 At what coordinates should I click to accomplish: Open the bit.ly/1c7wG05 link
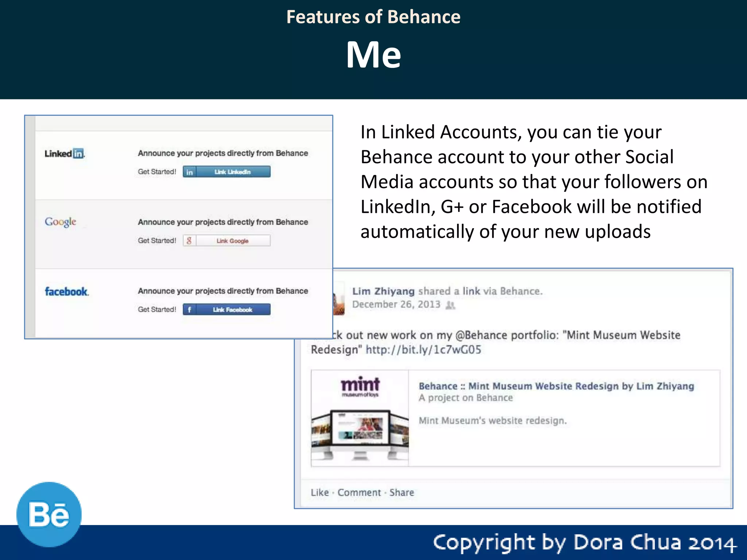tap(423, 350)
